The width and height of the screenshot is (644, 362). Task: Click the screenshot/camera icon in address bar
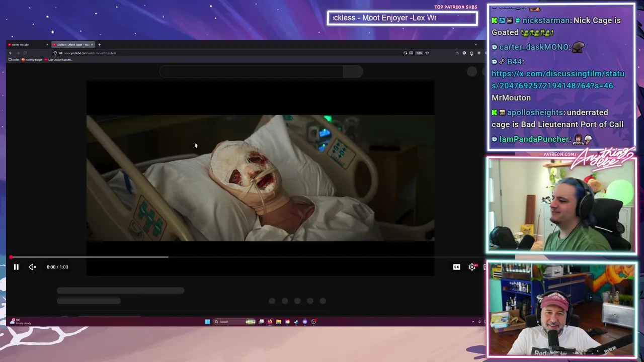(406, 53)
